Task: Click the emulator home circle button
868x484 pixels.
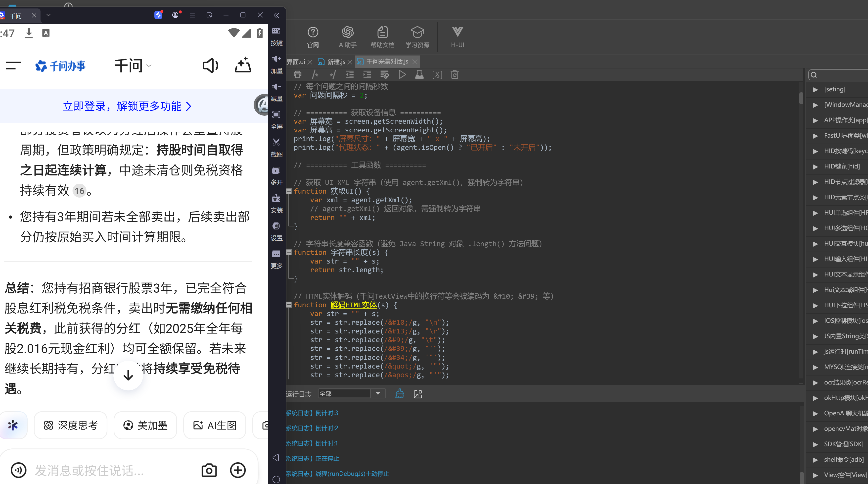Action: point(276,479)
